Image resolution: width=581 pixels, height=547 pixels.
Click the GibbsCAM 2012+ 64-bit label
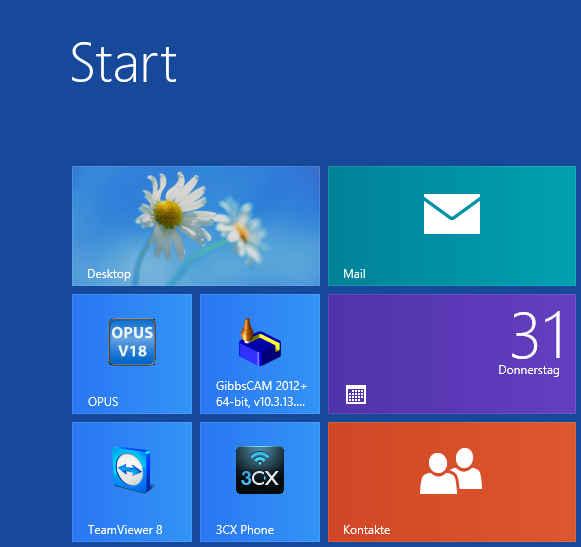click(261, 394)
